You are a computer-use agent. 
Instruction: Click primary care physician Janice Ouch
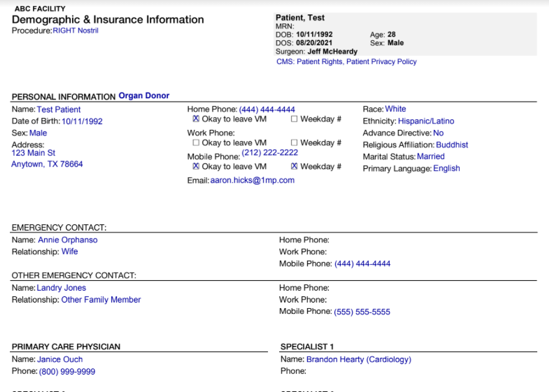coord(60,359)
